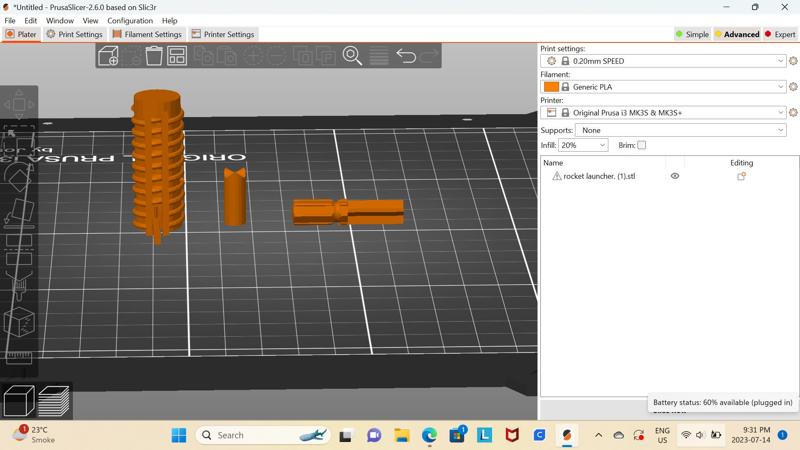Open the Supports dropdown
The height and width of the screenshot is (450, 800).
pos(681,130)
